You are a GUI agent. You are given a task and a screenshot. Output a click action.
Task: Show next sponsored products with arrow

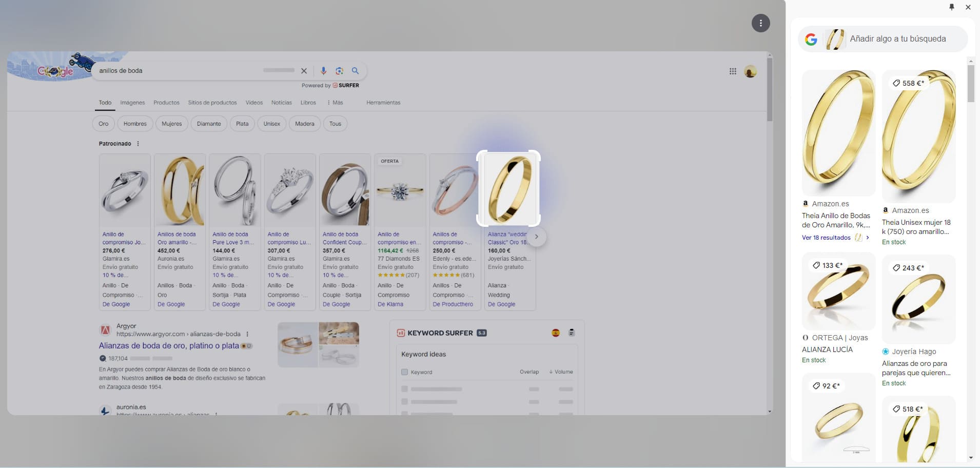[537, 237]
